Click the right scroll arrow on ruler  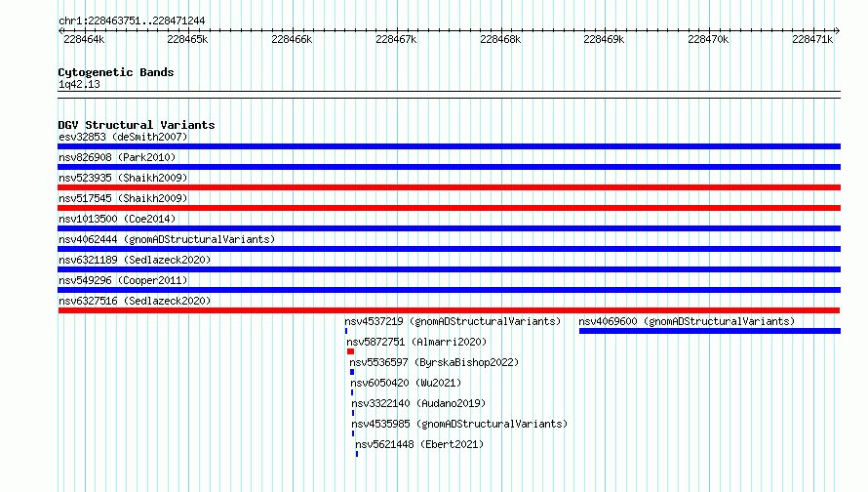point(837,31)
